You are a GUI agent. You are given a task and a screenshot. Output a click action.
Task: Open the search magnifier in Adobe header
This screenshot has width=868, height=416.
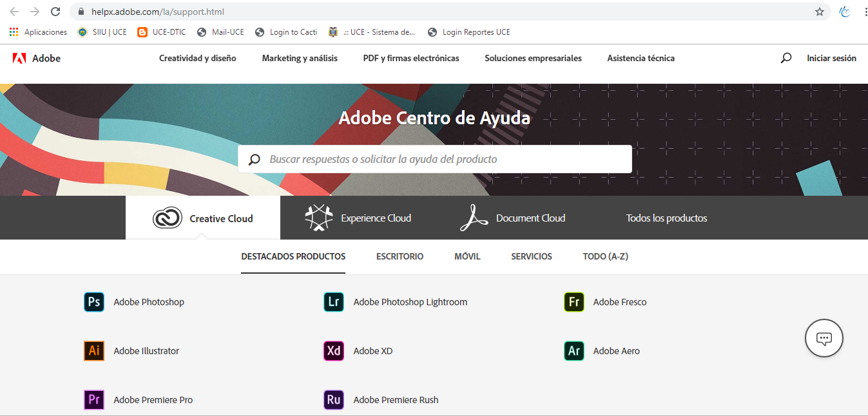[x=786, y=58]
